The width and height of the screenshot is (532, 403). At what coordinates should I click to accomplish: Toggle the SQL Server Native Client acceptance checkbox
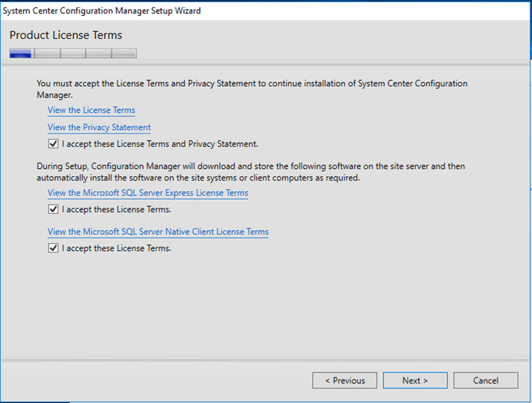click(53, 248)
